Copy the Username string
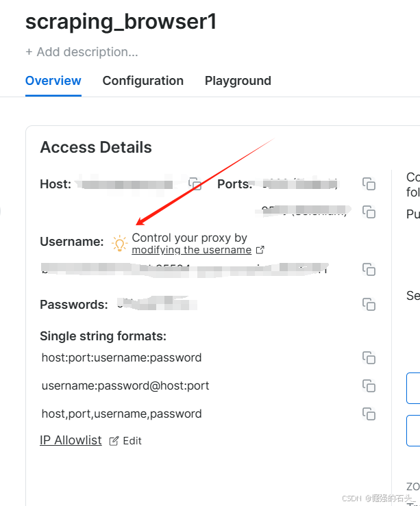Viewport: 420px width, 506px height. [369, 269]
